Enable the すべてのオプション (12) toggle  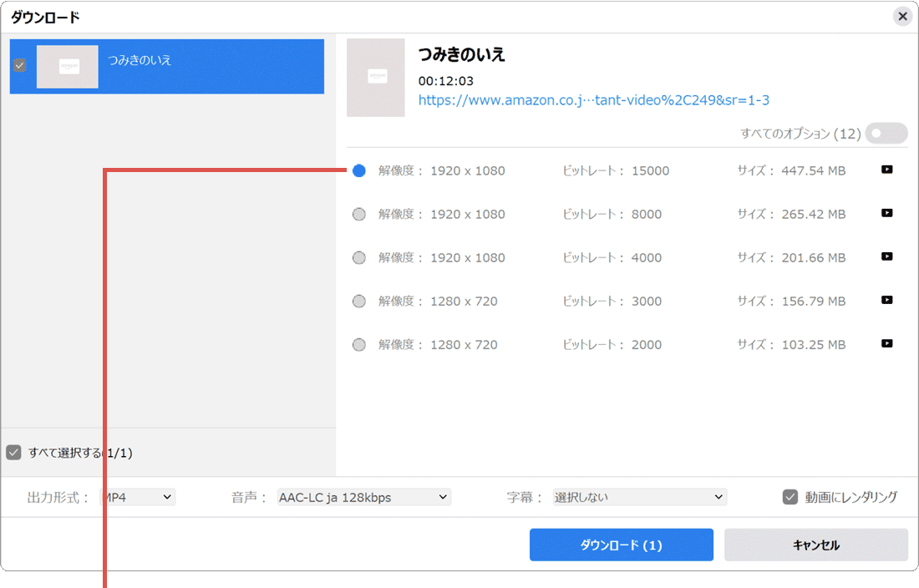[x=886, y=133]
